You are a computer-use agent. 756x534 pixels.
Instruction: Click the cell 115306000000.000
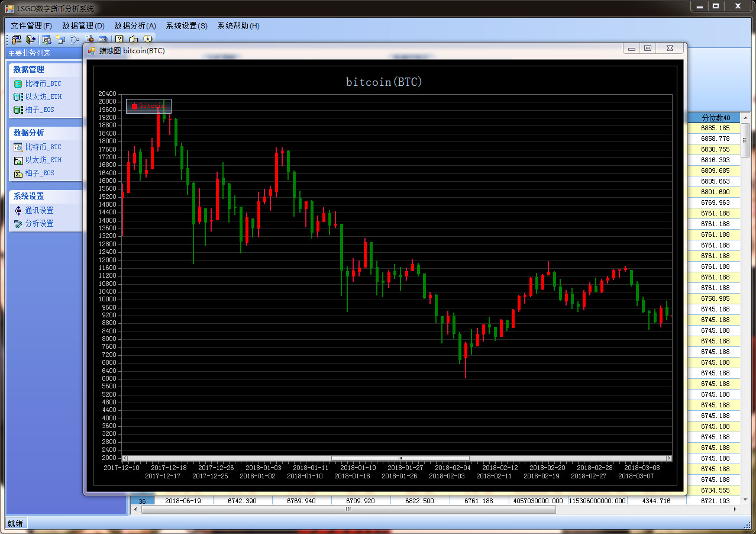(x=597, y=501)
